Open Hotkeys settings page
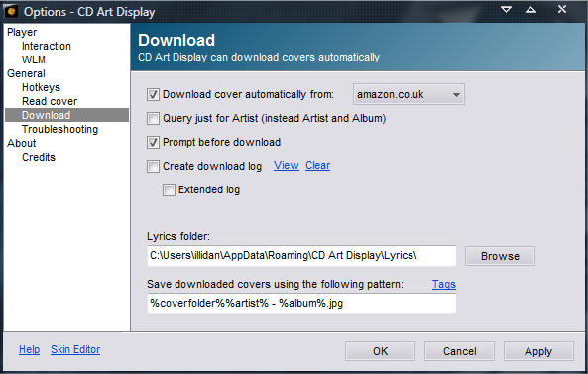This screenshot has height=374, width=588. [x=41, y=87]
